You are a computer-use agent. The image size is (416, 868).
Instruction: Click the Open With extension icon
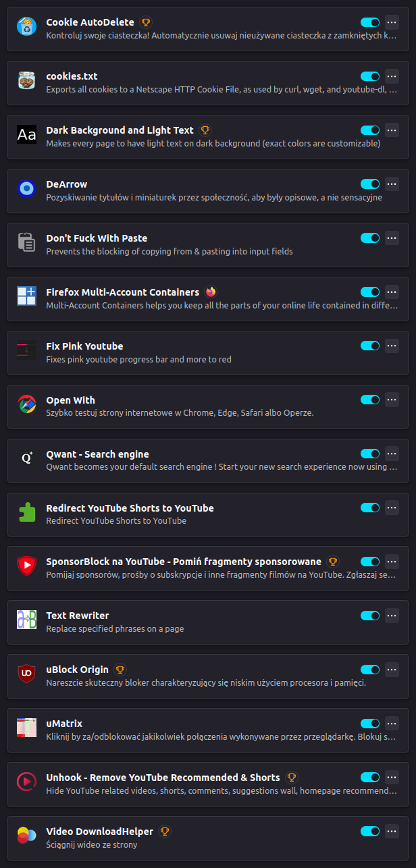coord(26,404)
